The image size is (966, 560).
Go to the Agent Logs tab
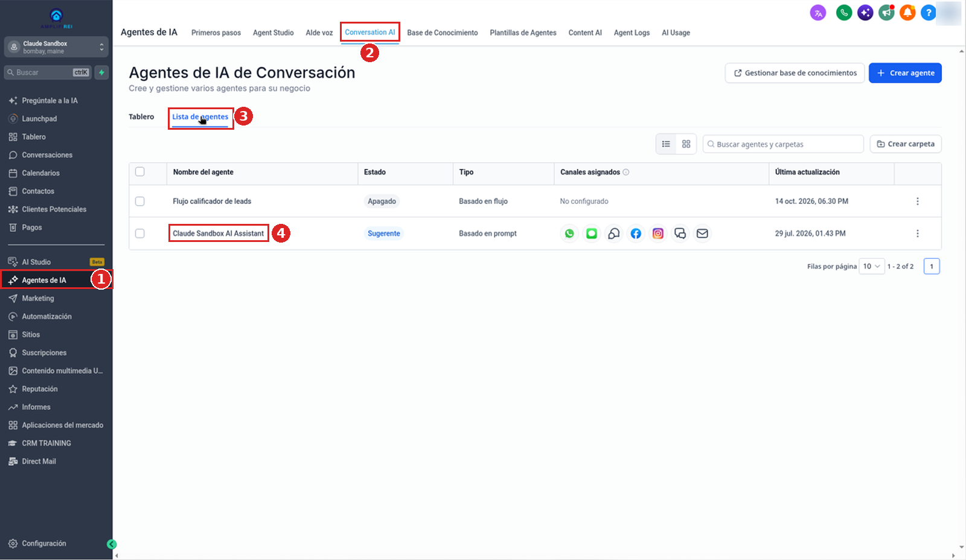click(x=632, y=33)
